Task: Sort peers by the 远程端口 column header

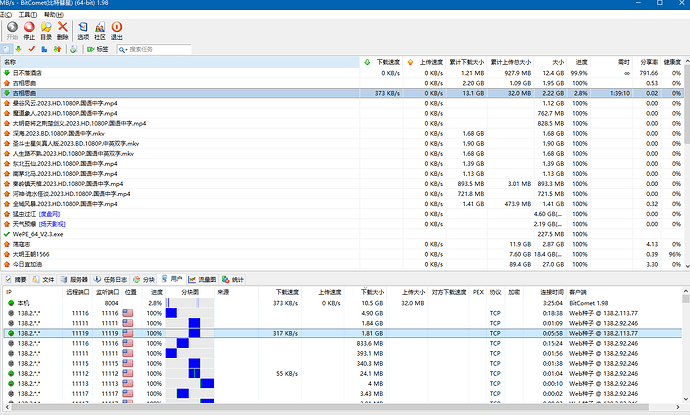Action: point(77,292)
